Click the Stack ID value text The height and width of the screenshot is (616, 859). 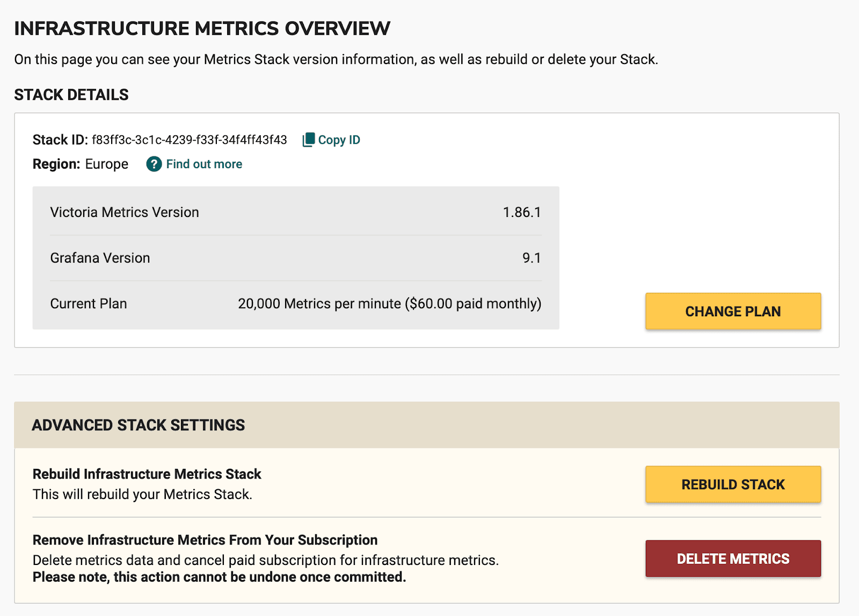click(190, 140)
